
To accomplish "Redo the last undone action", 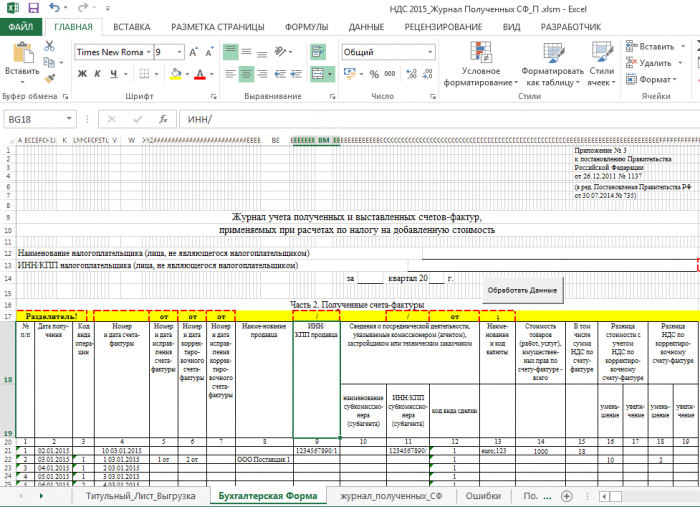I will pyautogui.click(x=83, y=8).
